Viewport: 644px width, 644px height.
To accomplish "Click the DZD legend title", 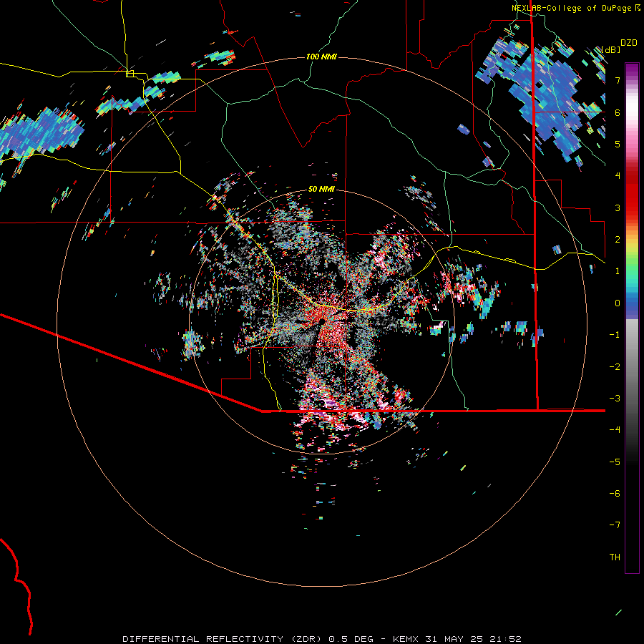I will 629,43.
